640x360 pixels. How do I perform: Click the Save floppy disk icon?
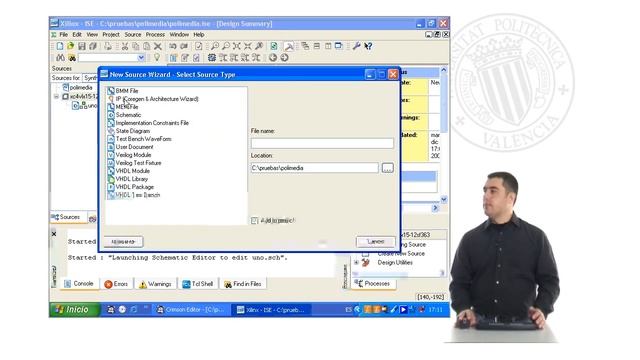click(82, 46)
